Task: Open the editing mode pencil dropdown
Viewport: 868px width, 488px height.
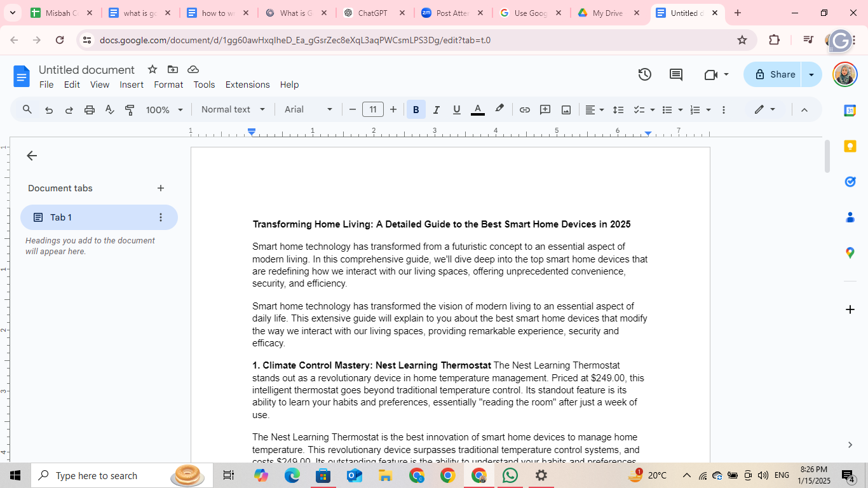Action: click(765, 109)
